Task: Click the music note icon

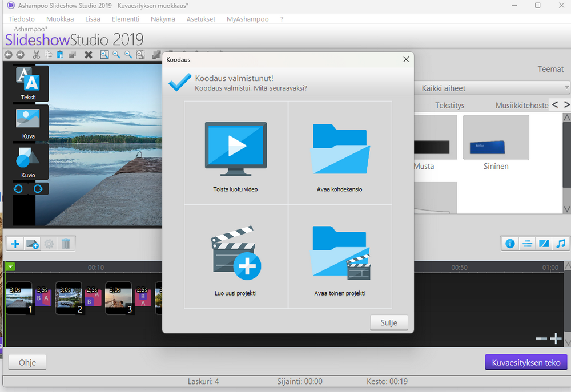Action: coord(561,244)
